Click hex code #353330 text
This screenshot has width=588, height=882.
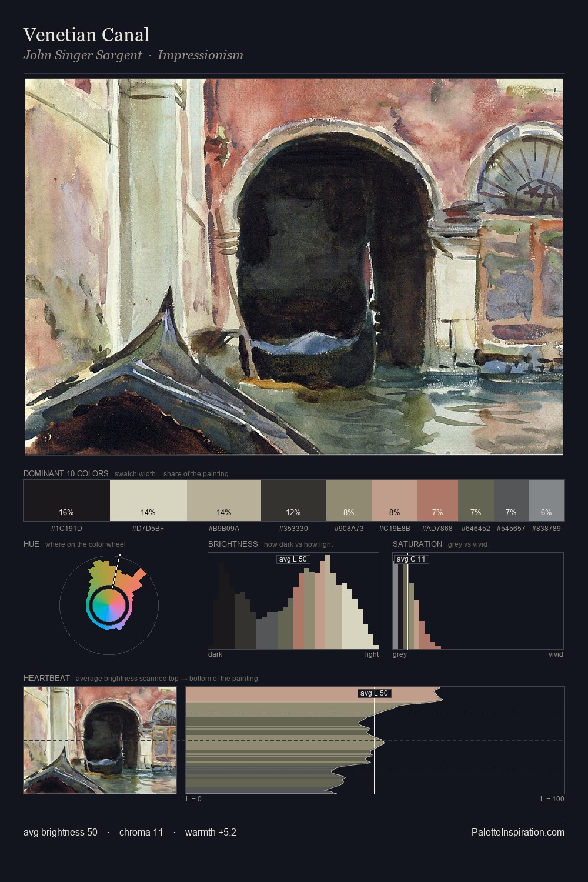point(293,529)
